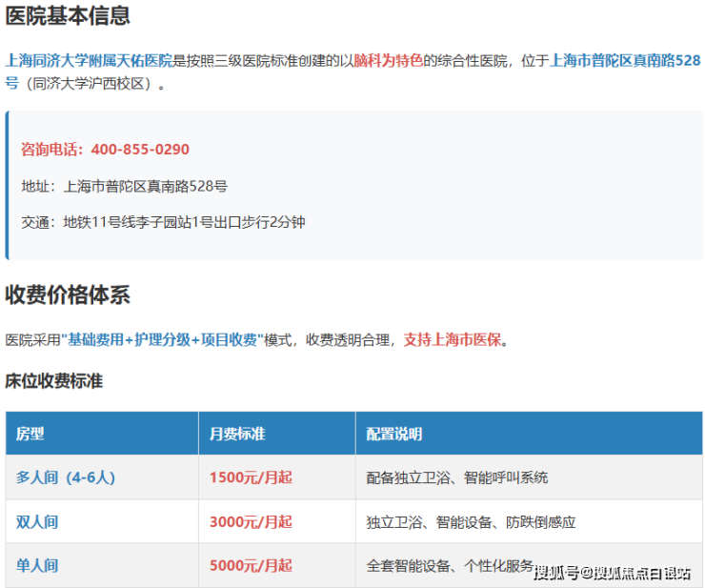Click the 房型 table column header
Image resolution: width=705 pixels, height=588 pixels.
(30, 434)
